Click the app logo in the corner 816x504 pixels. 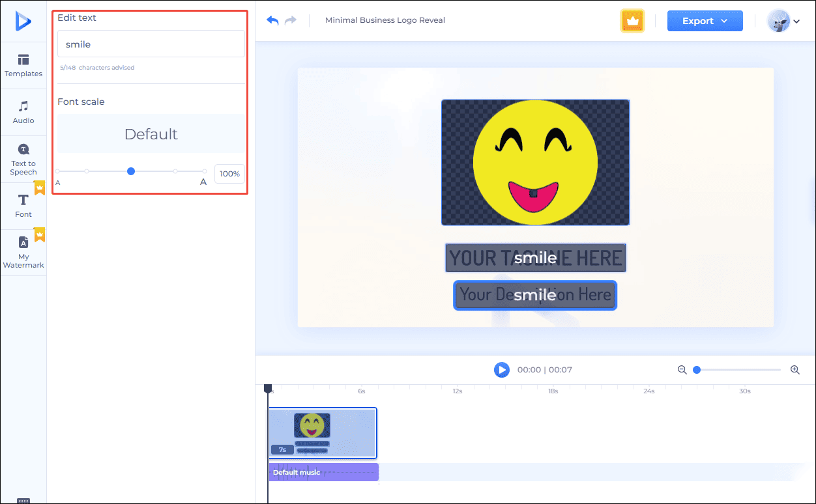(x=23, y=20)
